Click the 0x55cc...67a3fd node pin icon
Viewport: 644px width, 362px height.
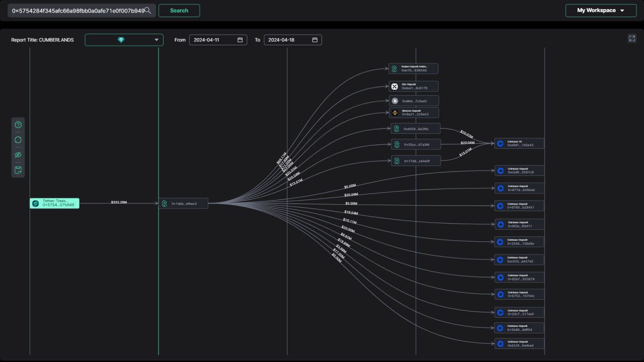[x=397, y=145]
